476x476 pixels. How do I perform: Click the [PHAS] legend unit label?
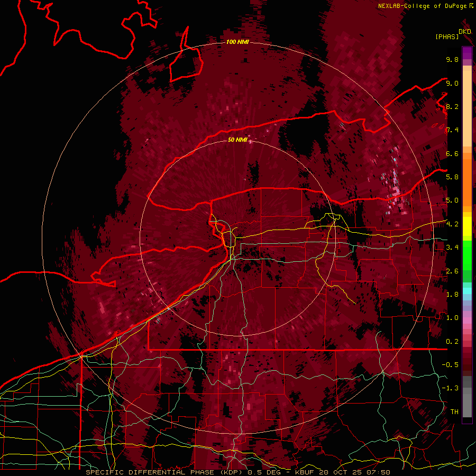click(447, 37)
